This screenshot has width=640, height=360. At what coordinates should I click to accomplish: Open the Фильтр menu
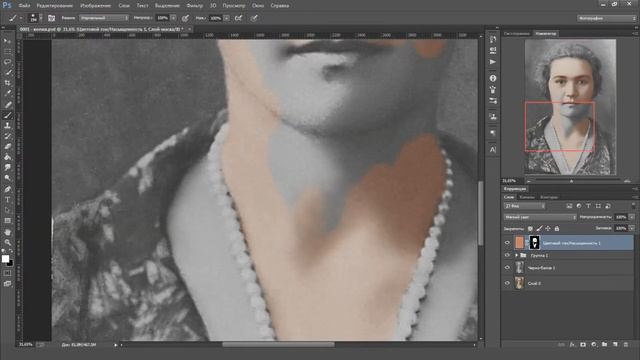pyautogui.click(x=195, y=6)
